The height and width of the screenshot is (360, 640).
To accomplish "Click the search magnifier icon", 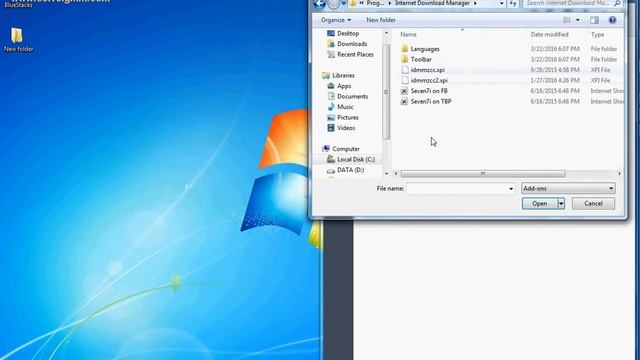I will pos(617,3).
